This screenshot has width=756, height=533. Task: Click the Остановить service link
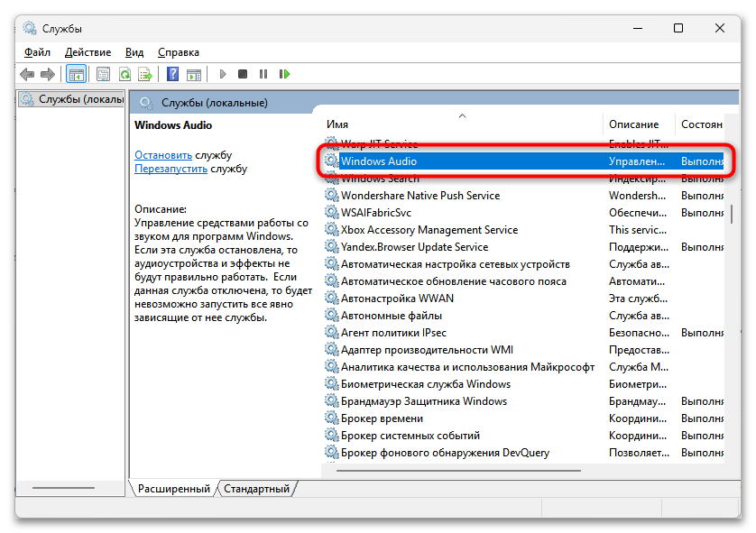click(163, 155)
